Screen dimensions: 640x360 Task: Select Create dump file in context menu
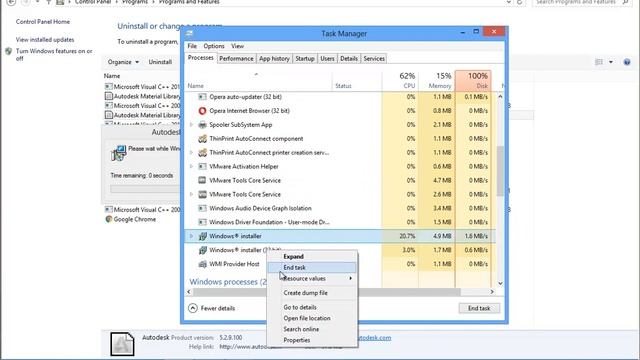[312, 293]
